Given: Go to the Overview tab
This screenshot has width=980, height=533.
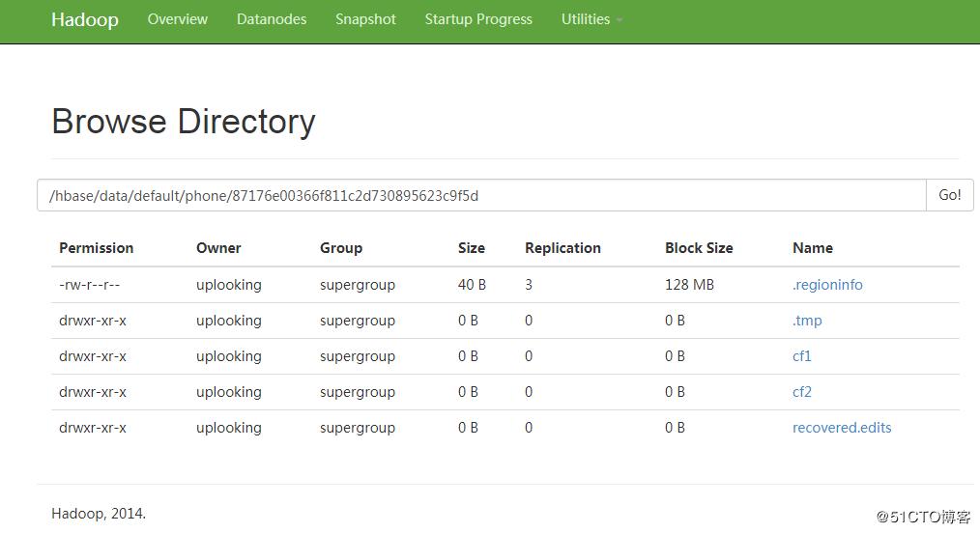Looking at the screenshot, I should tap(177, 19).
